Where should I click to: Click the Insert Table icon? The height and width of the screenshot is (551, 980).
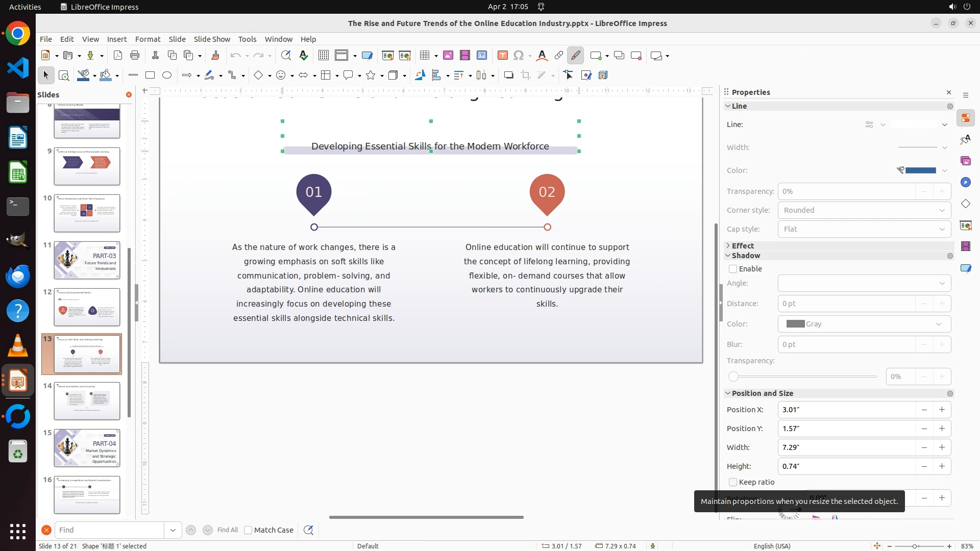pos(424,56)
